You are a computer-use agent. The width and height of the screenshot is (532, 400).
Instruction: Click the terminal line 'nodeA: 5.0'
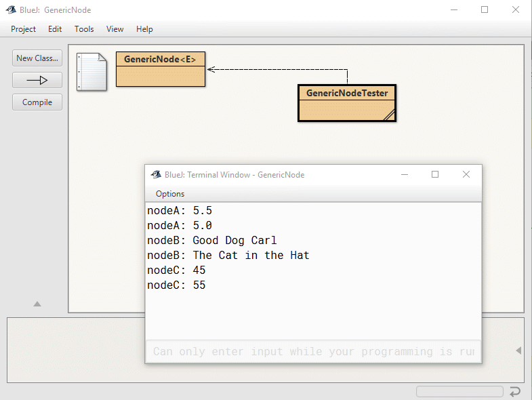pos(180,226)
